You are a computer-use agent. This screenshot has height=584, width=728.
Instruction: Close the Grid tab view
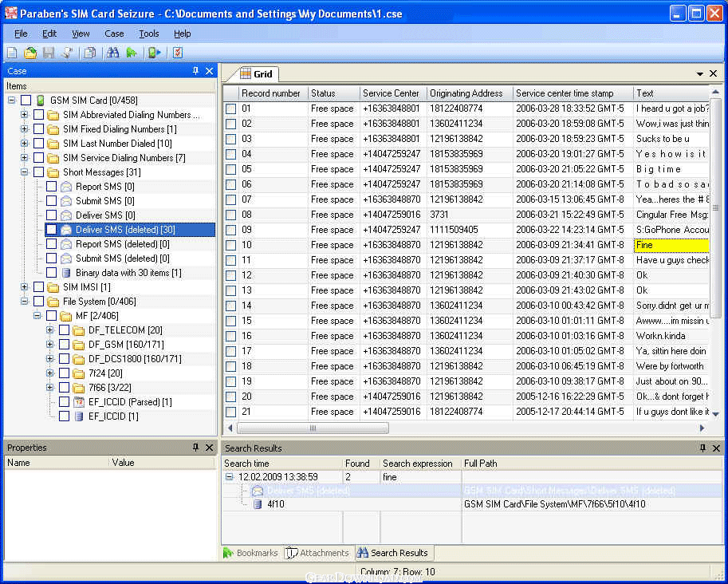[714, 73]
